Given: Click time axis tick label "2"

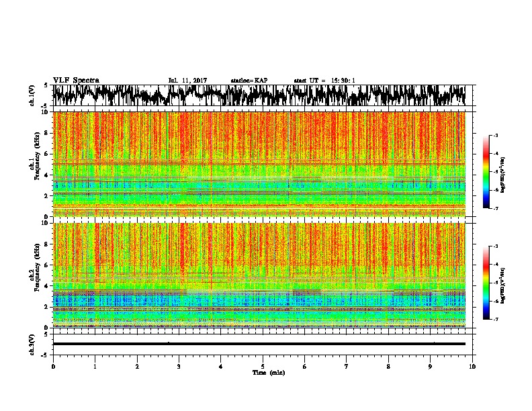Looking at the screenshot, I should [137, 367].
